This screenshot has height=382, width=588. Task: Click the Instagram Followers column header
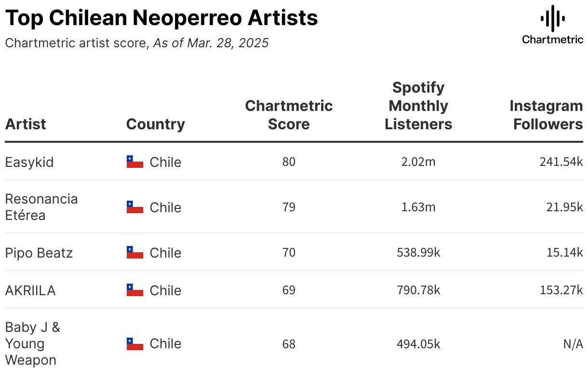tap(546, 115)
